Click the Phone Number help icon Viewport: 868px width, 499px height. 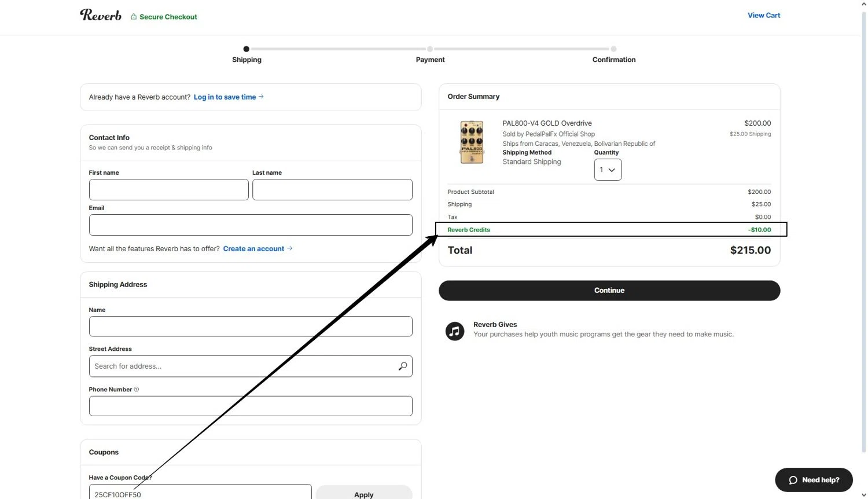click(137, 390)
